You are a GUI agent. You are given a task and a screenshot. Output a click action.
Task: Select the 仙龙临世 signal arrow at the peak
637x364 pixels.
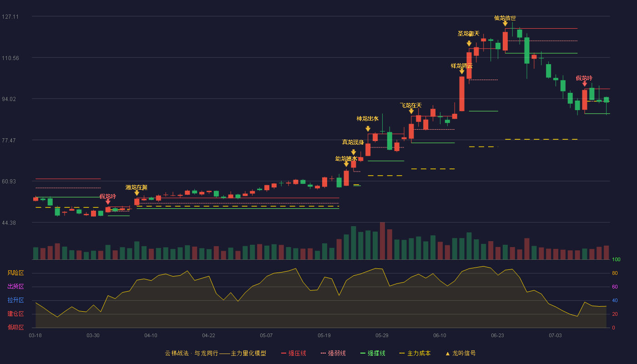coord(505,23)
